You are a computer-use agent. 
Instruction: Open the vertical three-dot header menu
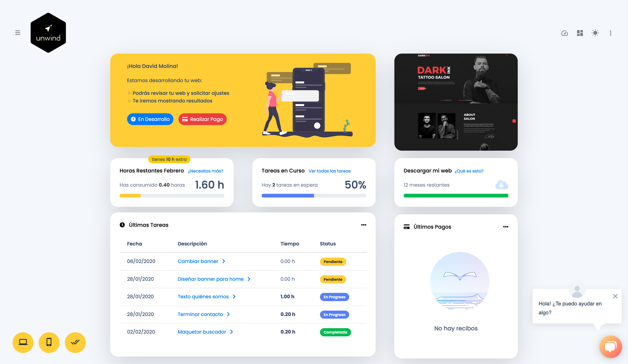(x=610, y=33)
